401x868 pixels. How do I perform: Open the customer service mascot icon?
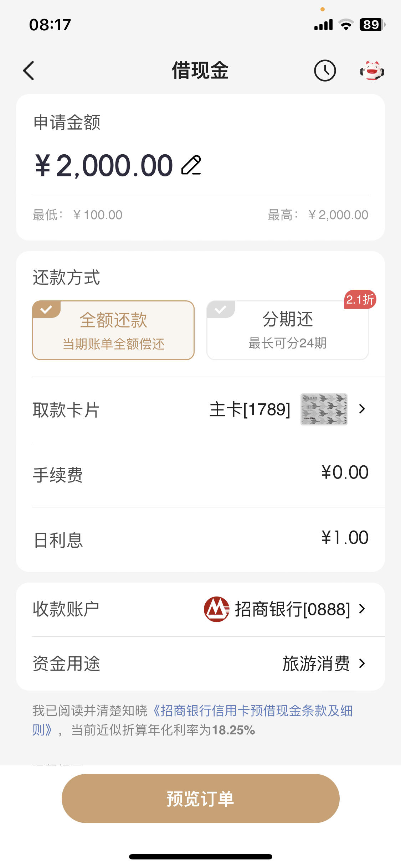coord(372,71)
